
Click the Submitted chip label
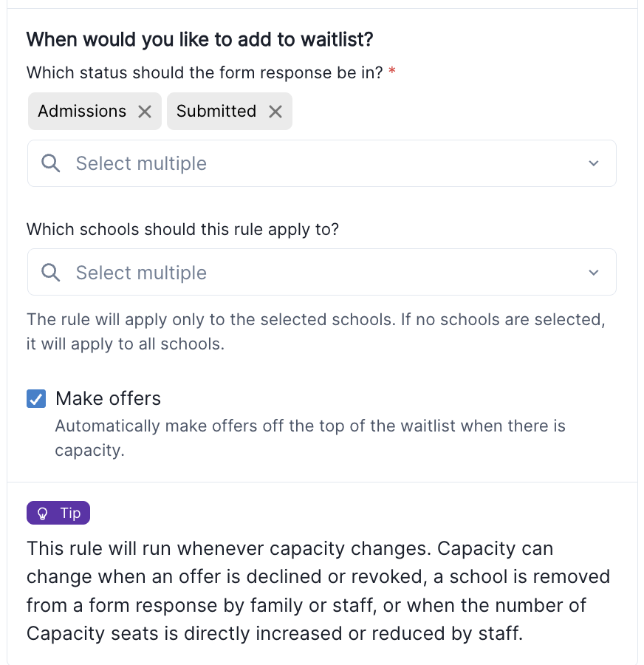point(216,111)
